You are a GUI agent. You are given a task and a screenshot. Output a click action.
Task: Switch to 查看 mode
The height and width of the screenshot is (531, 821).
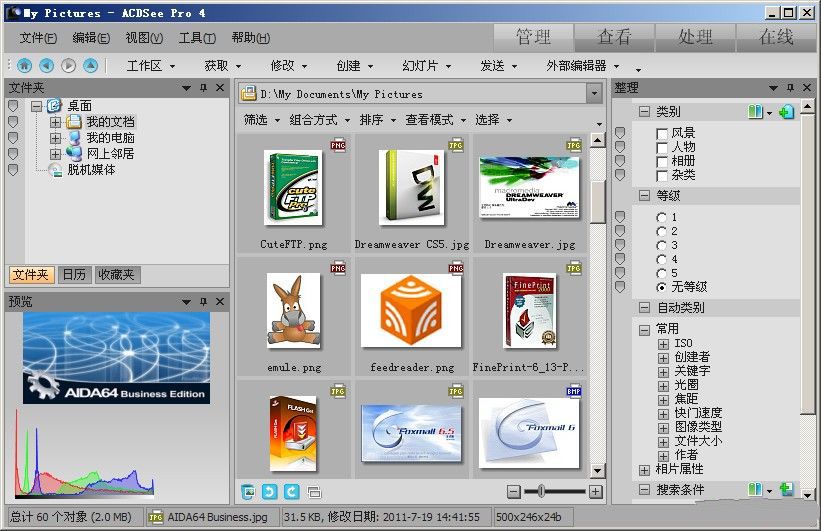[x=614, y=37]
